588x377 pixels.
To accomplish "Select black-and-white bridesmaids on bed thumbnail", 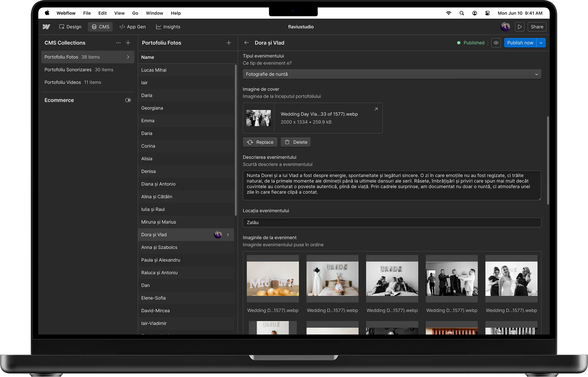I will 392,279.
